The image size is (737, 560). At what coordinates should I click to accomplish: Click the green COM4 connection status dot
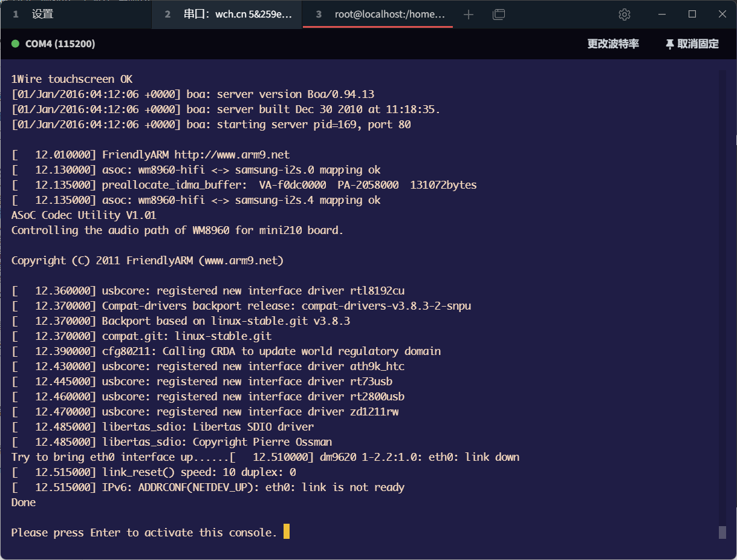16,44
